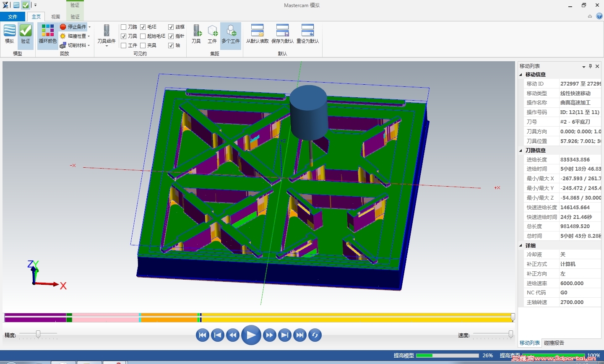This screenshot has width=604, height=364.
Task: Collapse the ribbon using the caret icon
Action: click(x=590, y=16)
